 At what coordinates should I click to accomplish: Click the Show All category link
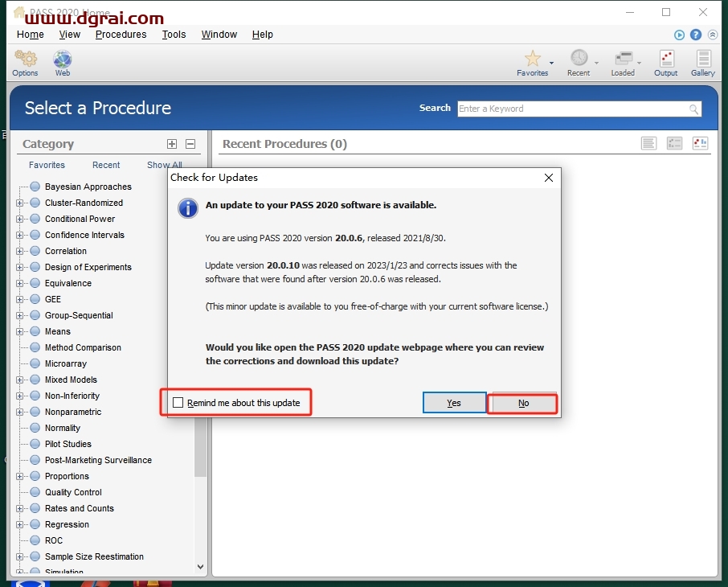click(165, 165)
